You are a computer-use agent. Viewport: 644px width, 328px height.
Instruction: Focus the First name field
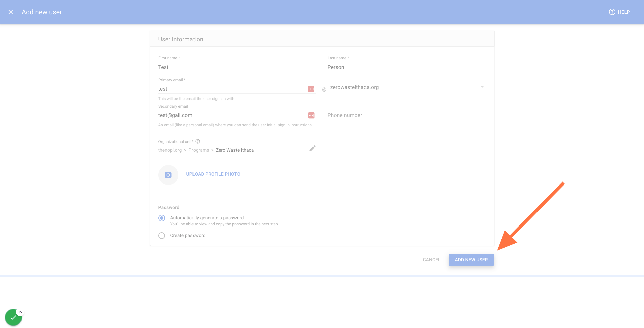coord(237,67)
